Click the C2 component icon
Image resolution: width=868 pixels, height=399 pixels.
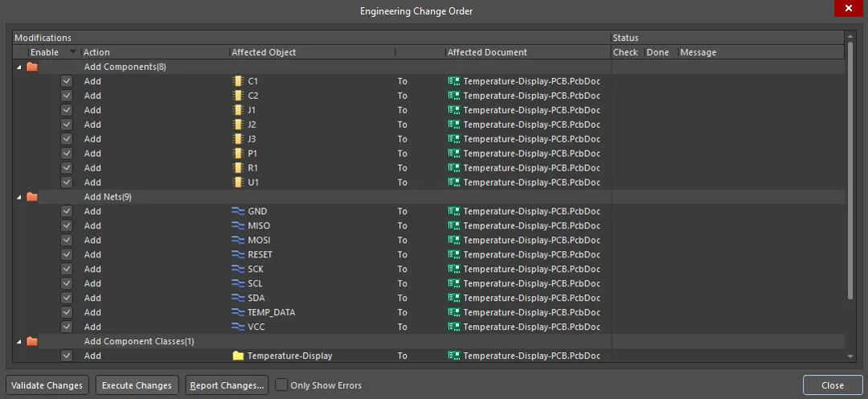pyautogui.click(x=238, y=95)
